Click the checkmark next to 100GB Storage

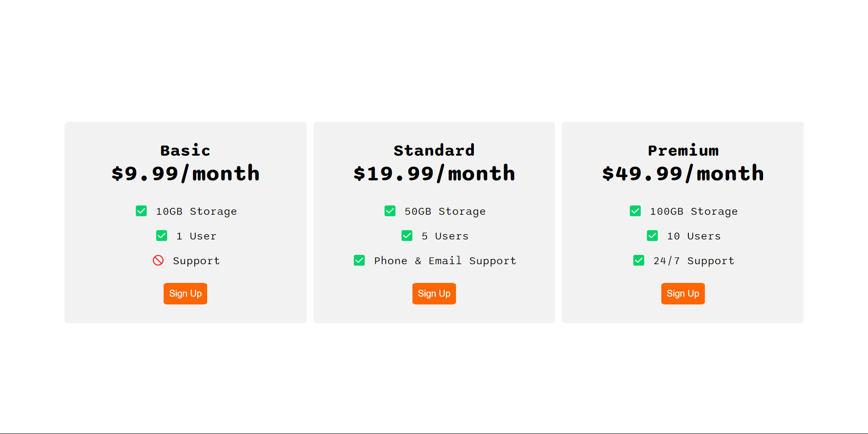tap(635, 211)
